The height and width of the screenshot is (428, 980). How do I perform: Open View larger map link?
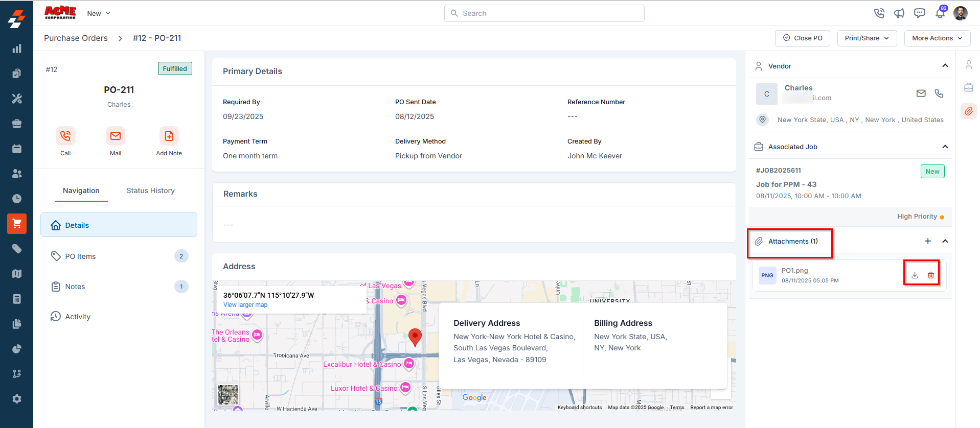click(245, 305)
